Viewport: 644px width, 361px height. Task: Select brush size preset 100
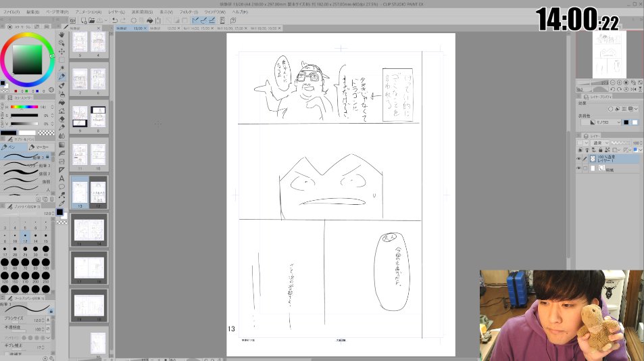(x=46, y=263)
